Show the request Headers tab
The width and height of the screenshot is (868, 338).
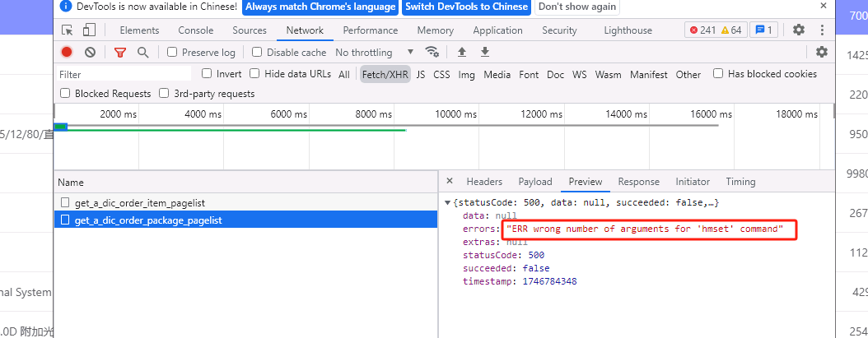(484, 182)
